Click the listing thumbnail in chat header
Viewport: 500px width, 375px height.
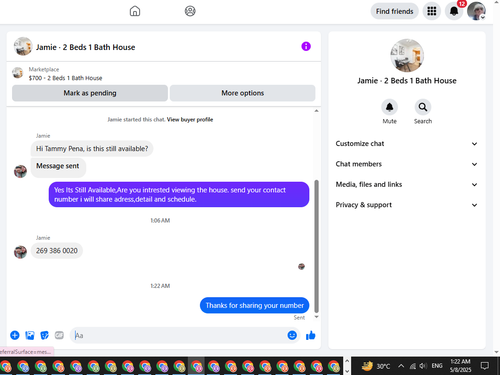click(23, 46)
